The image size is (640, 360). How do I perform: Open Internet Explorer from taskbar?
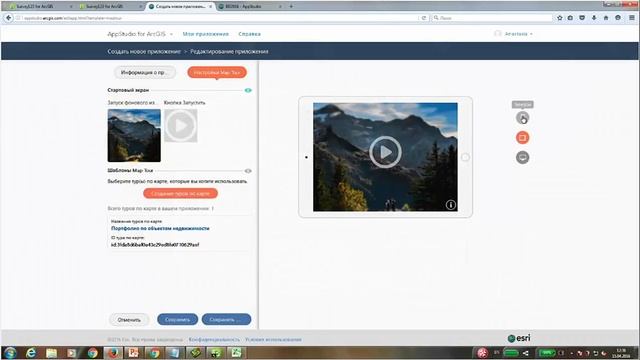pos(31,353)
